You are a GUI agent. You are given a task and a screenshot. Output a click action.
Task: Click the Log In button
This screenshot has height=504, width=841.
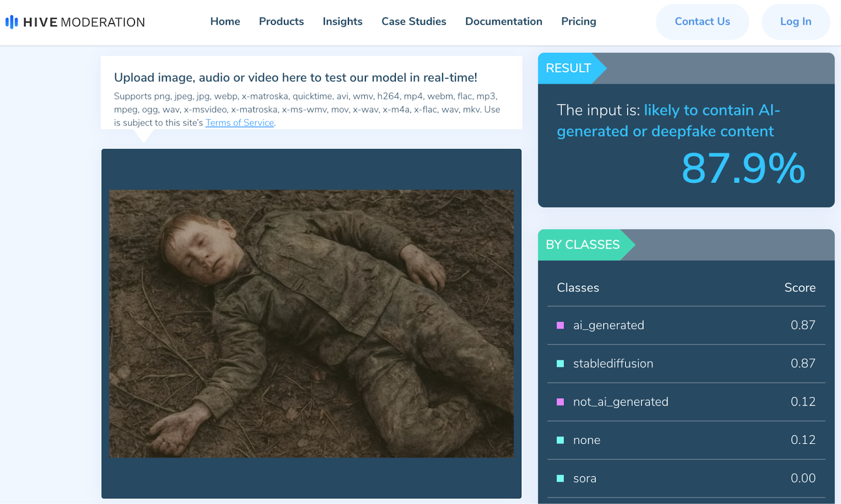point(796,22)
